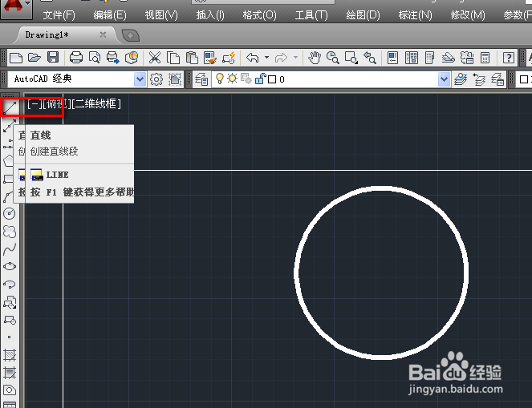
Task: Select the Point drawing tool
Action: point(9,337)
